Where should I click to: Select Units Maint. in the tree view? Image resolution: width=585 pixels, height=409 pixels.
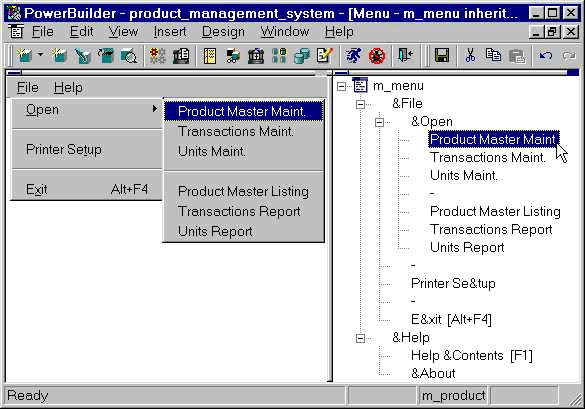point(464,175)
